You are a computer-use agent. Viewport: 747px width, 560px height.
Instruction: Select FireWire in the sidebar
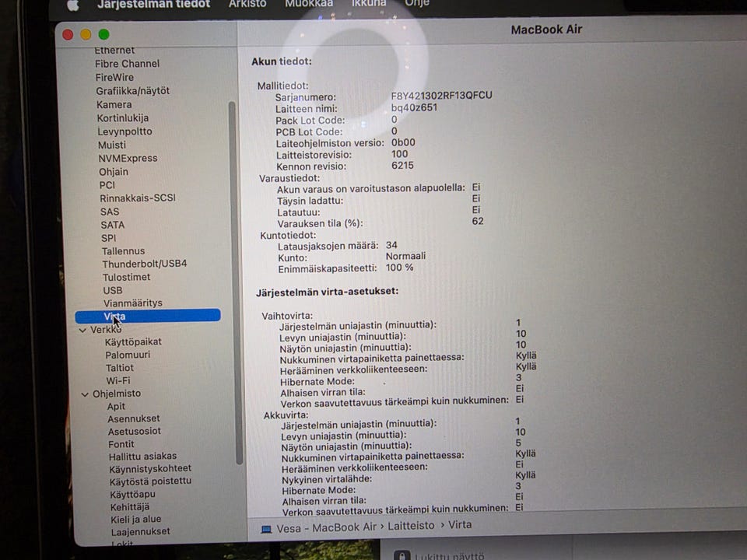pyautogui.click(x=114, y=77)
